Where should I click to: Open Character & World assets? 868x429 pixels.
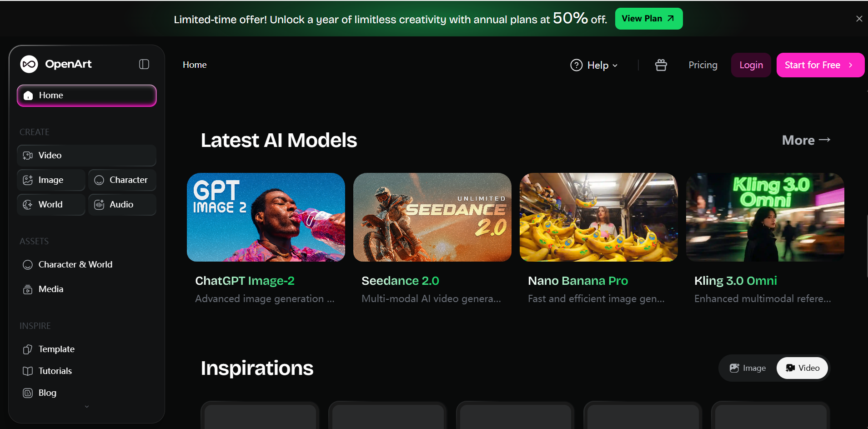click(x=87, y=265)
